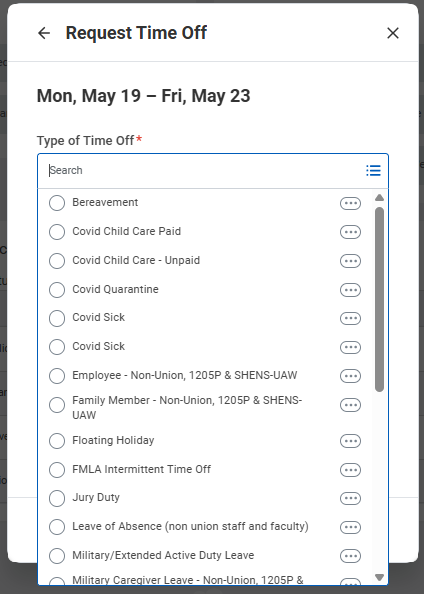Click the list's vertical scrollbar thumb
424x594 pixels.
[x=379, y=299]
